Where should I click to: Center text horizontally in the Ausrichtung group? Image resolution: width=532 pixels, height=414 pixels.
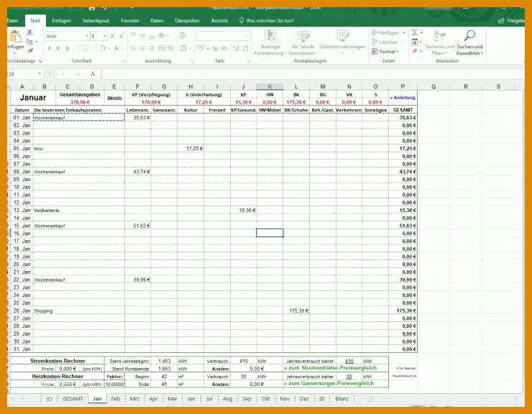pos(142,49)
